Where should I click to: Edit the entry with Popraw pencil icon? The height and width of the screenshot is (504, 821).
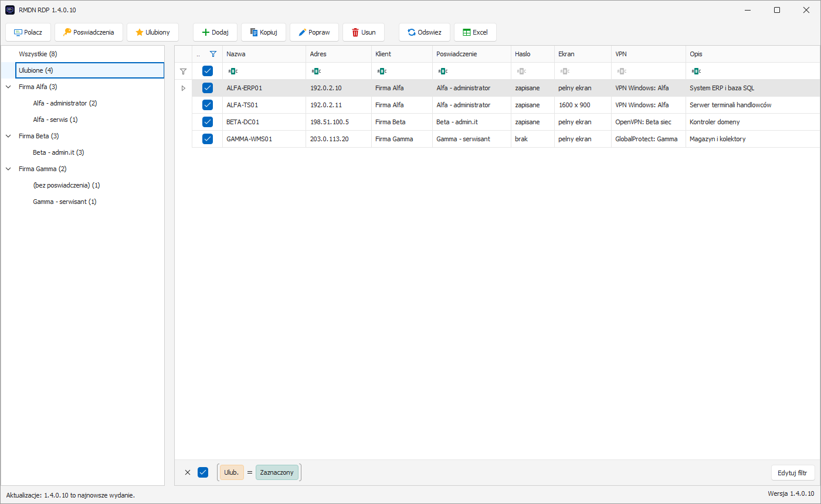coord(314,32)
